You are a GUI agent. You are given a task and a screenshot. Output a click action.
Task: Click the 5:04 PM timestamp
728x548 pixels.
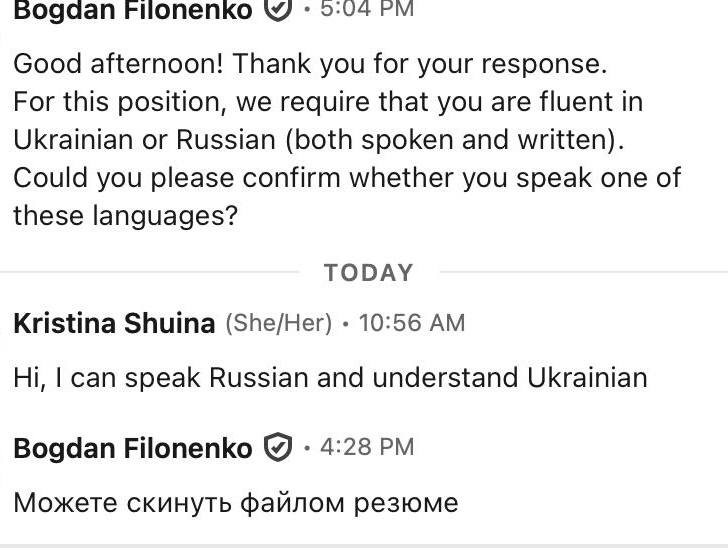[366, 10]
